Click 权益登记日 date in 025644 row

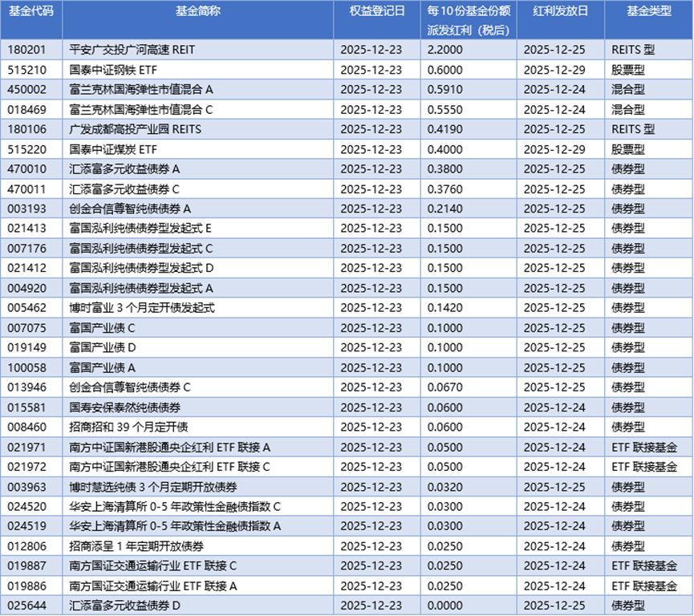coord(371,606)
